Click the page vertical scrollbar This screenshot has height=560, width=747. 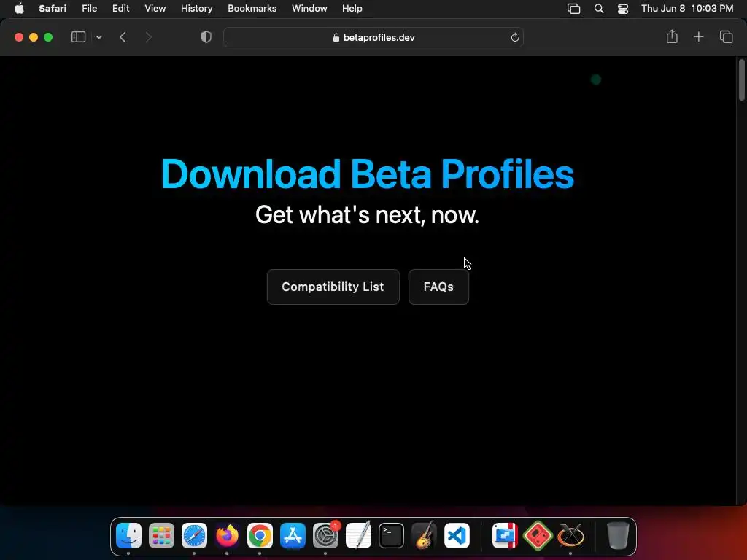pyautogui.click(x=742, y=79)
